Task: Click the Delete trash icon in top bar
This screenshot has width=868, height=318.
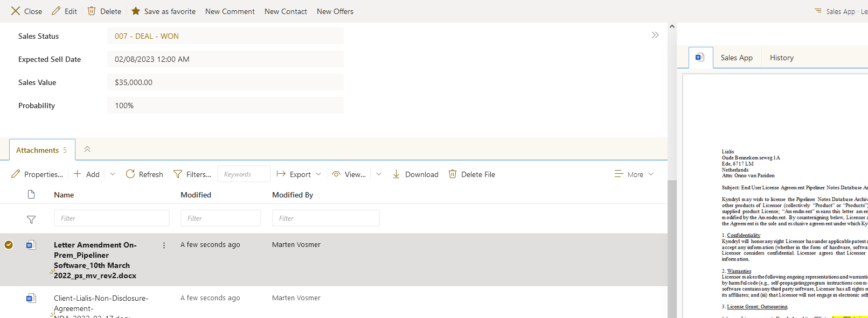Action: pyautogui.click(x=92, y=11)
